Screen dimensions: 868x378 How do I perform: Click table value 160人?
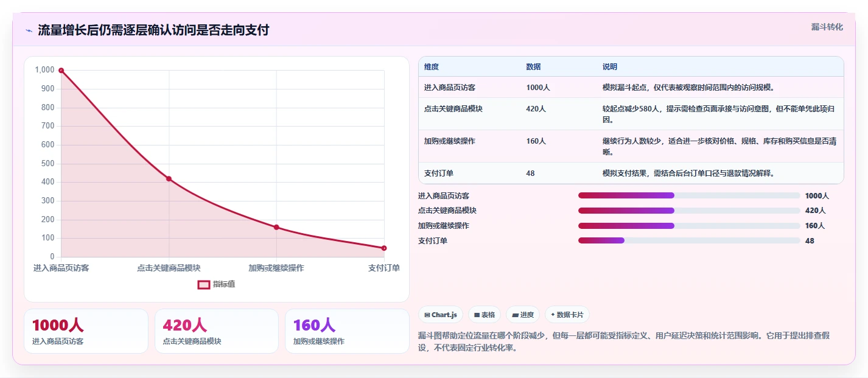click(x=536, y=141)
